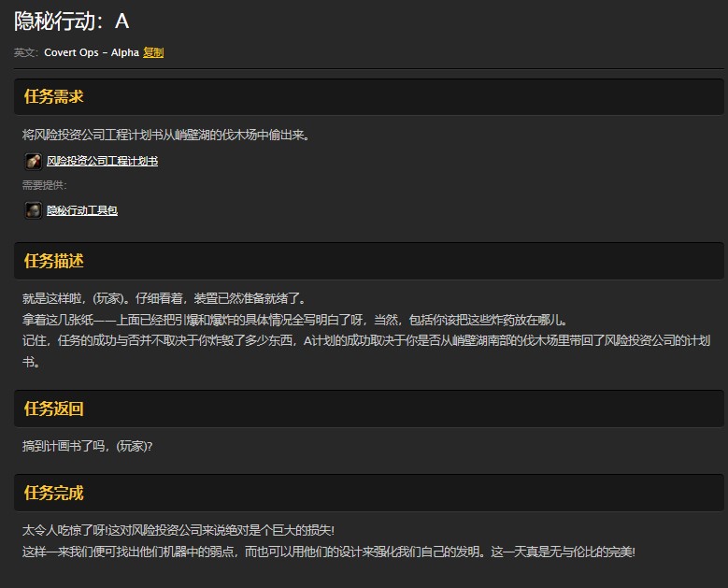Click the 需要提供 label
Screen dimensions: 728x588
click(44, 185)
